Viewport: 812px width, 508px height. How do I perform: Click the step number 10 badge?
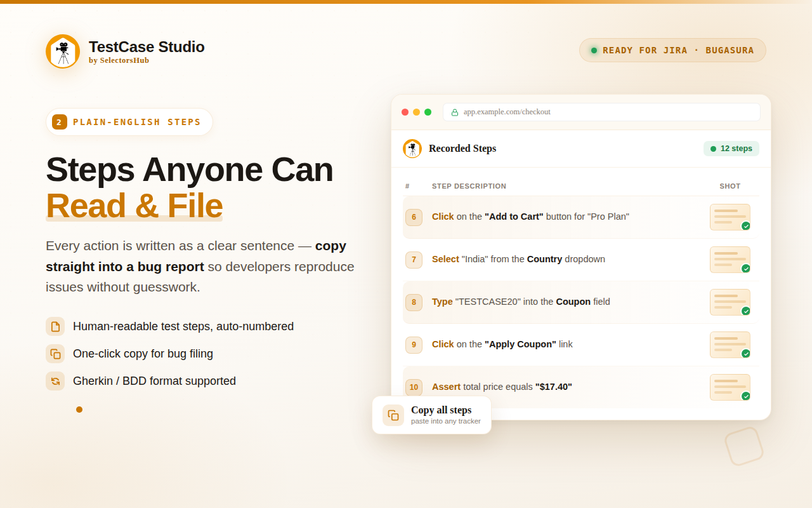pos(414,387)
